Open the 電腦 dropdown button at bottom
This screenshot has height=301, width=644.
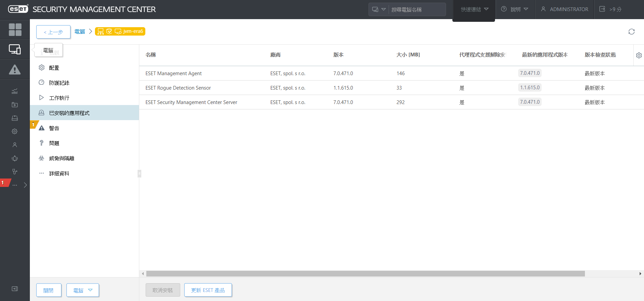pos(83,290)
